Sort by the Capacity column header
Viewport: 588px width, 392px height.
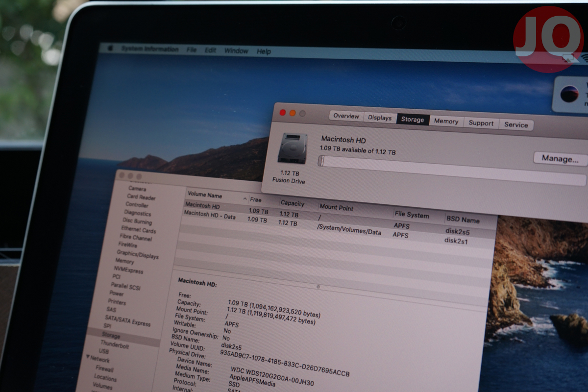pos(293,203)
